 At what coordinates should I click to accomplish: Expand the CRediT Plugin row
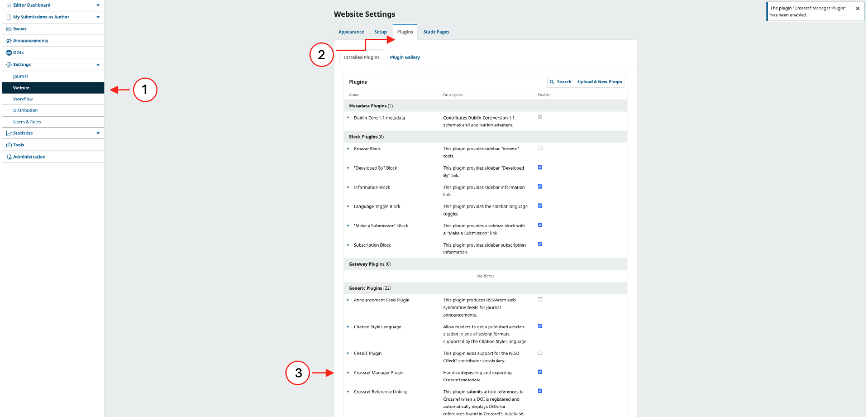[x=349, y=353]
